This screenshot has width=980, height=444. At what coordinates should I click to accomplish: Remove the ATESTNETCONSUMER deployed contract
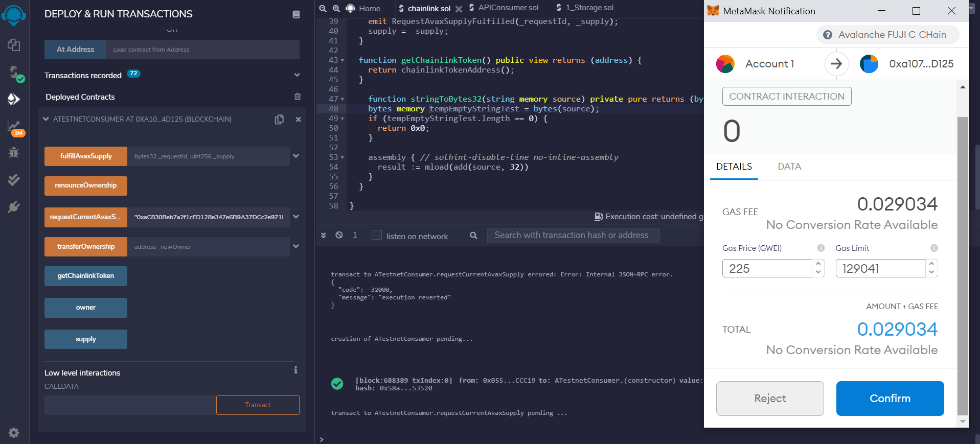click(298, 120)
